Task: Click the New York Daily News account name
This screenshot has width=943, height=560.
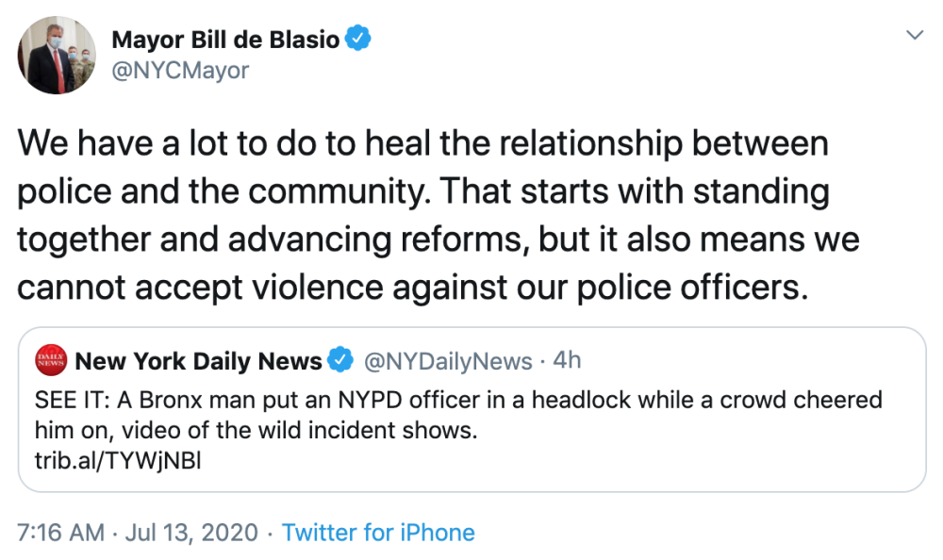Action: click(x=198, y=361)
